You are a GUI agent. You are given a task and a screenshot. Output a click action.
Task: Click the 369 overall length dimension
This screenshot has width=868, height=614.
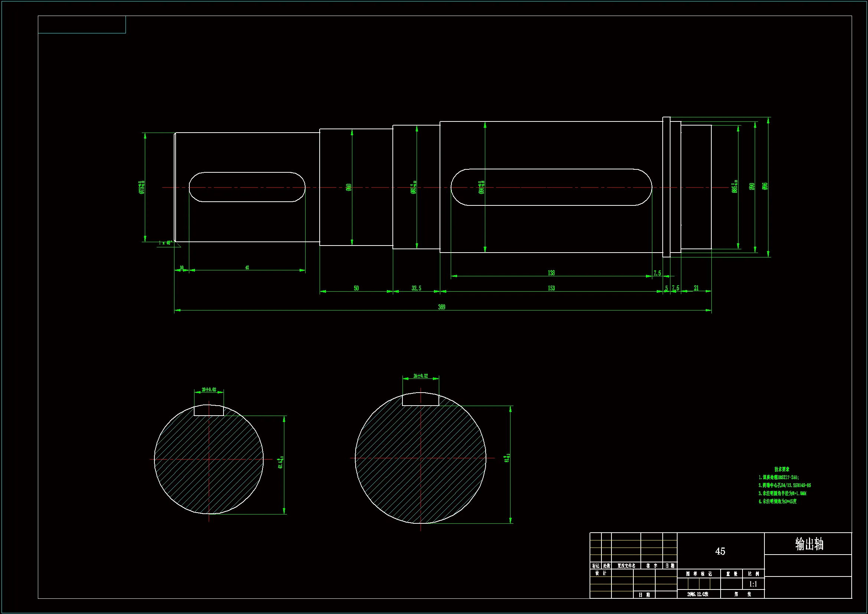[441, 307]
